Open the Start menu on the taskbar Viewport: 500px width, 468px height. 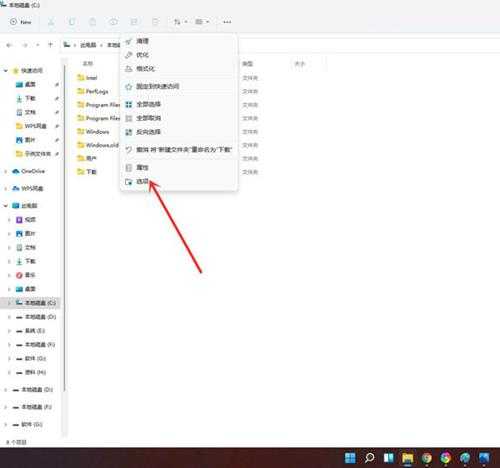[350, 458]
